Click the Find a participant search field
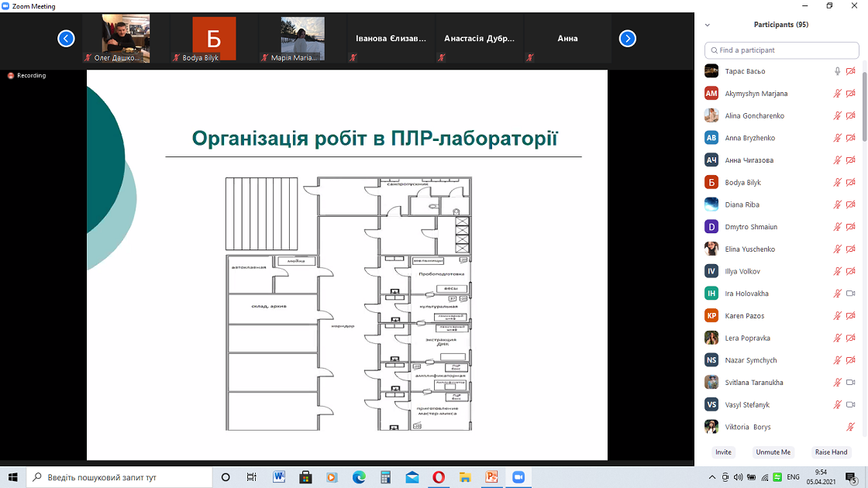The height and width of the screenshot is (488, 868). [x=782, y=50]
